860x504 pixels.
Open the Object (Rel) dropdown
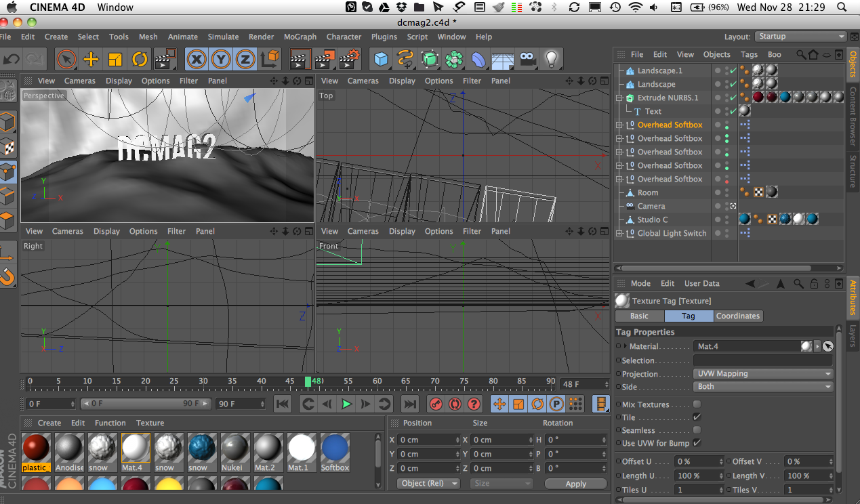click(x=428, y=483)
